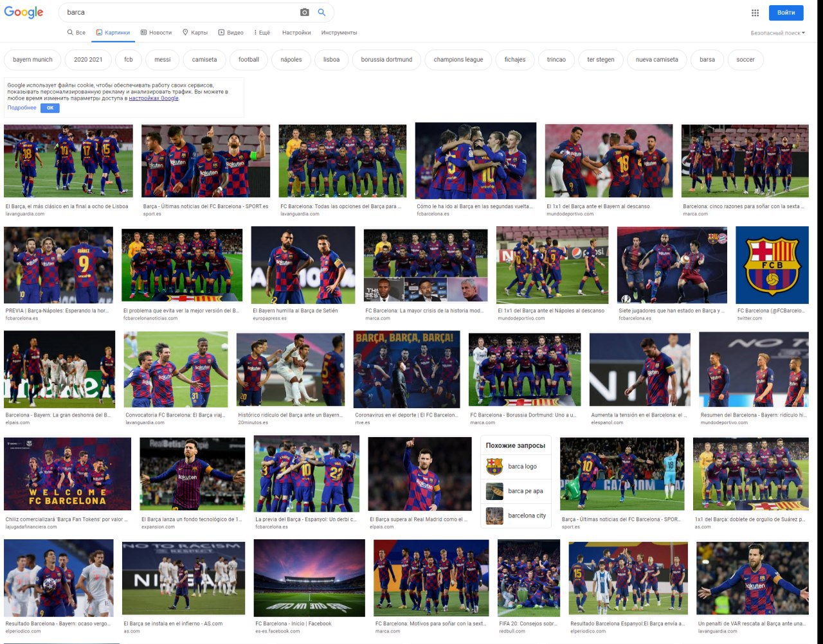This screenshot has height=644, width=823.
Task: Select the lisboa chip
Action: (331, 60)
